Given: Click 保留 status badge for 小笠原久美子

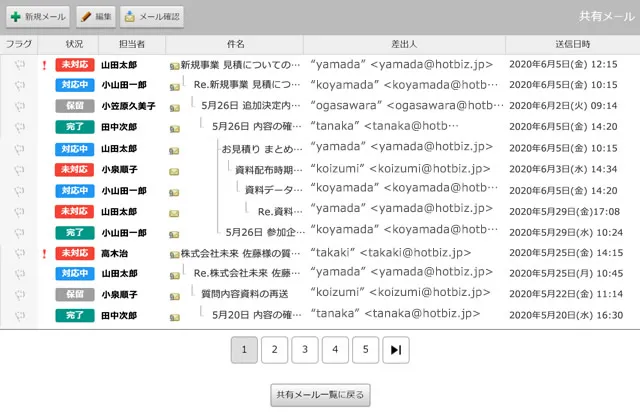Looking at the screenshot, I should [75, 106].
